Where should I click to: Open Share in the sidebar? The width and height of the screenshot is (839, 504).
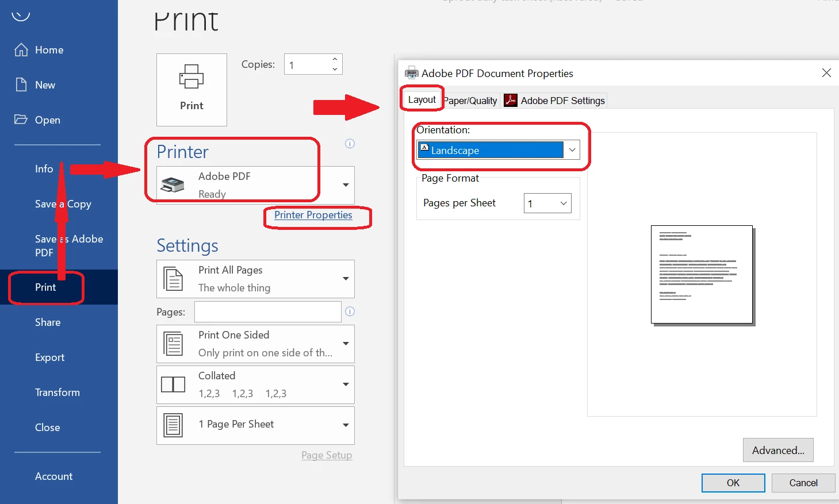(x=48, y=322)
